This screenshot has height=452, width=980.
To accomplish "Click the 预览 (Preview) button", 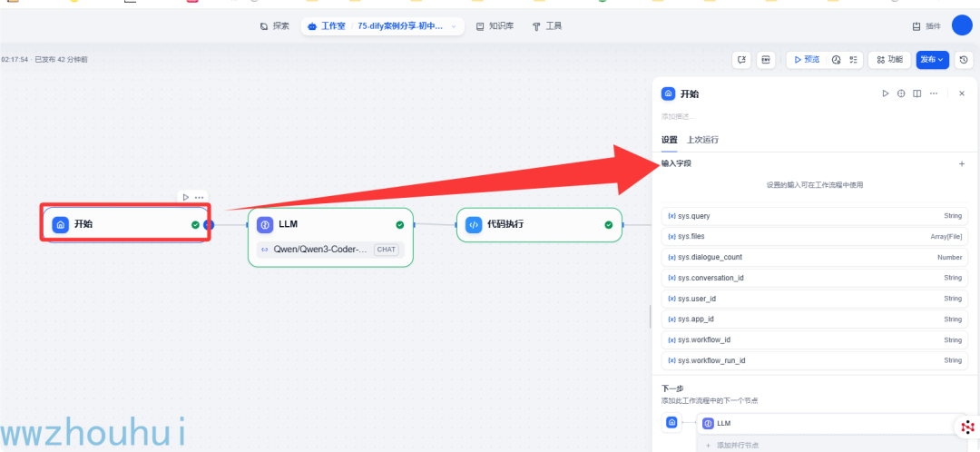I will pos(807,60).
